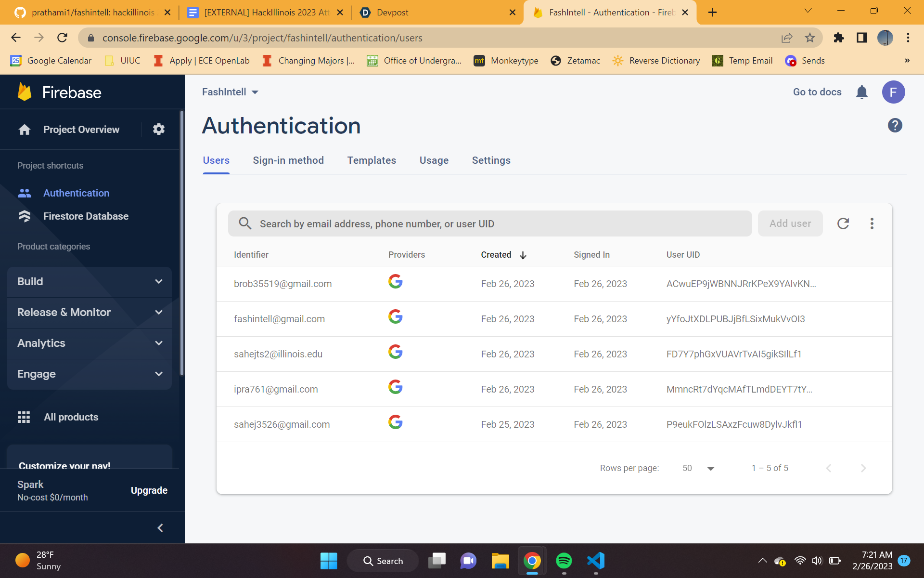Open the three-dot users options menu
This screenshot has height=578, width=924.
[872, 223]
